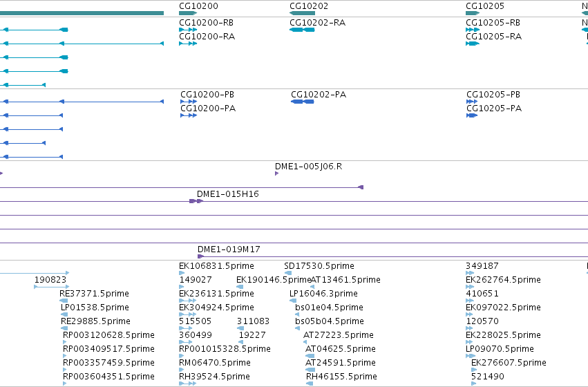Click the CG10202 gene arrow glyph

[x=302, y=13]
